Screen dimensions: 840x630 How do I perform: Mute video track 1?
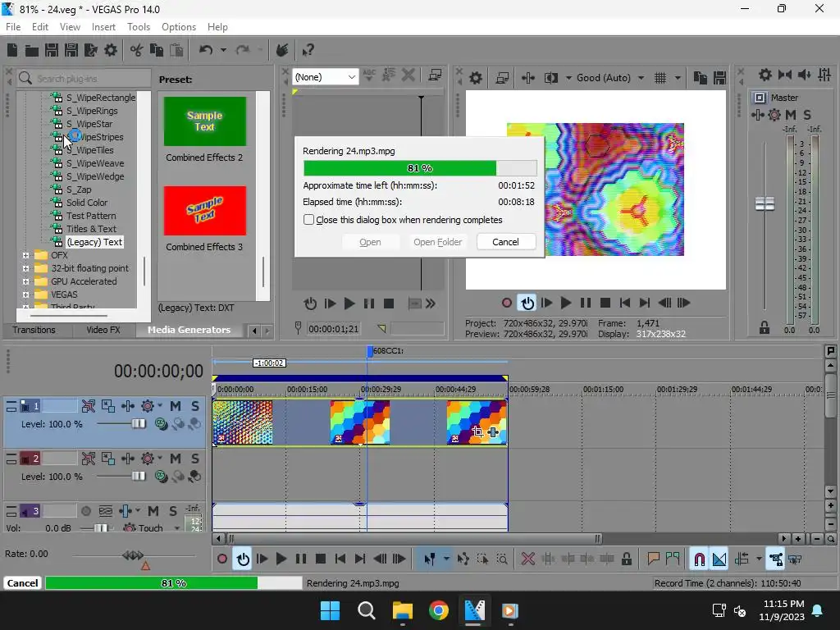pos(176,406)
